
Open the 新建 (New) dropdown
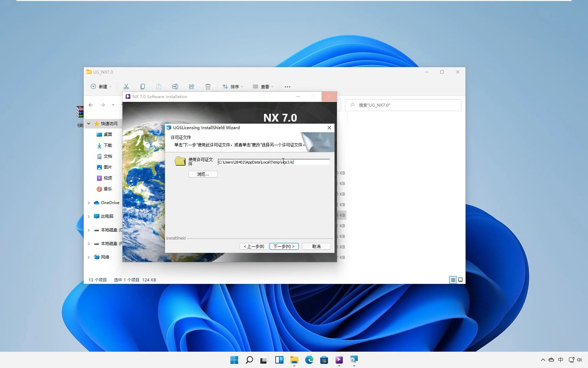(101, 87)
